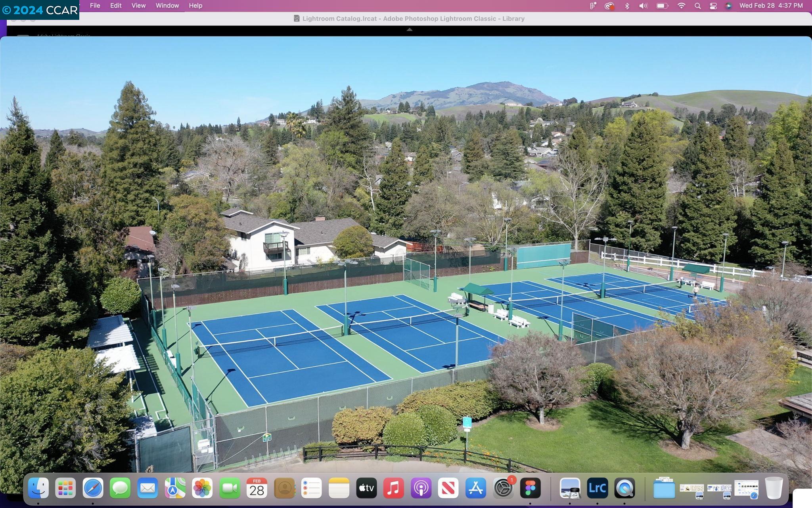
Task: Open System Settings with notification badge
Action: pyautogui.click(x=503, y=488)
